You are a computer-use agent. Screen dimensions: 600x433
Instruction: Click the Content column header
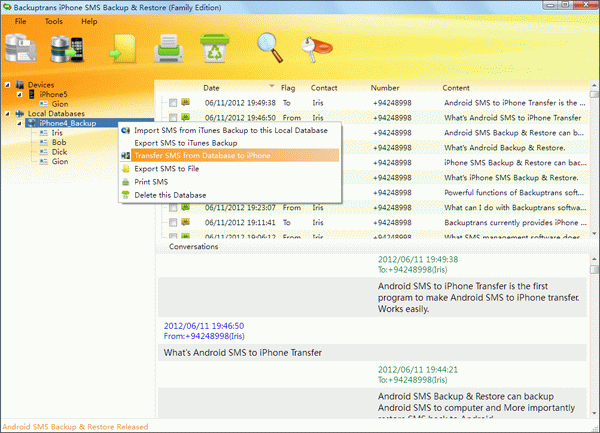456,88
